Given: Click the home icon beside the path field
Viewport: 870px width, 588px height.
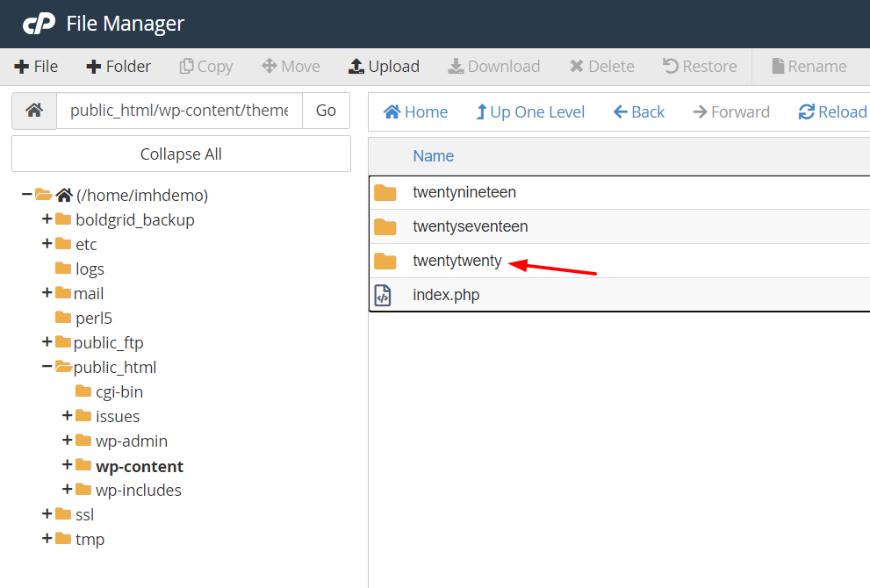Looking at the screenshot, I should pyautogui.click(x=34, y=111).
